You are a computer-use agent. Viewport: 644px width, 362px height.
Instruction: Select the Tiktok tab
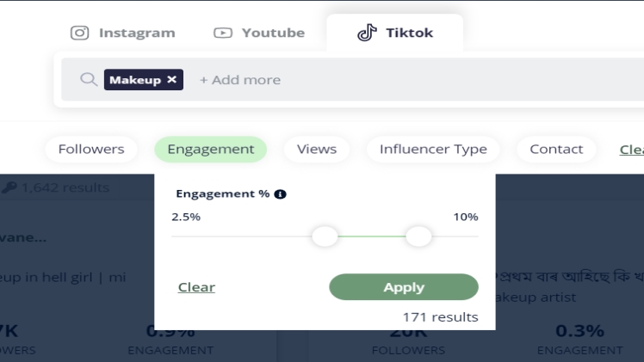[x=395, y=33]
